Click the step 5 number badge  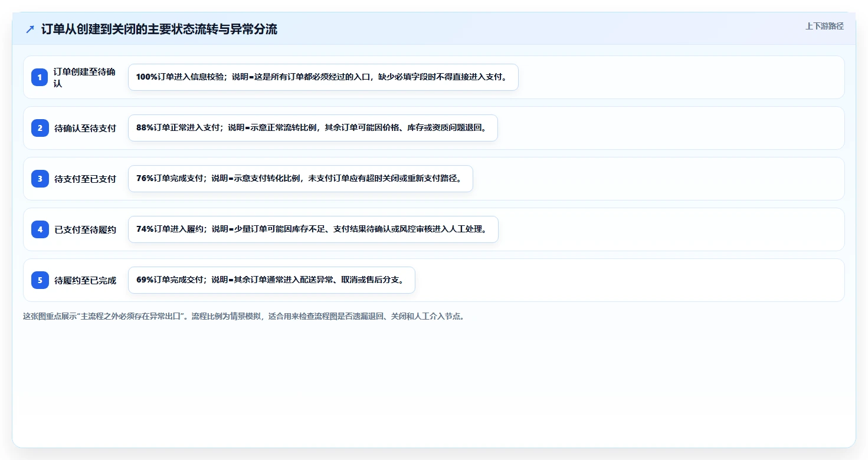[40, 280]
